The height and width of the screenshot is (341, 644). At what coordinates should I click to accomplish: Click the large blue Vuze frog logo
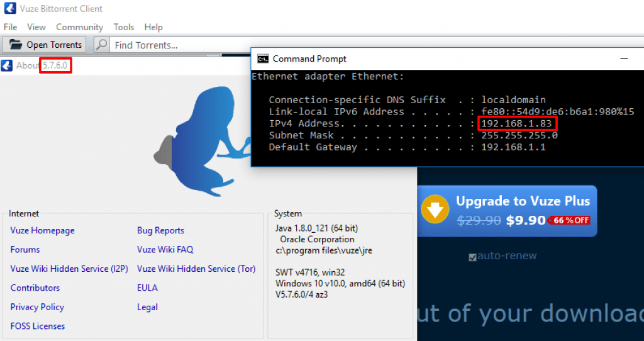coord(202,142)
